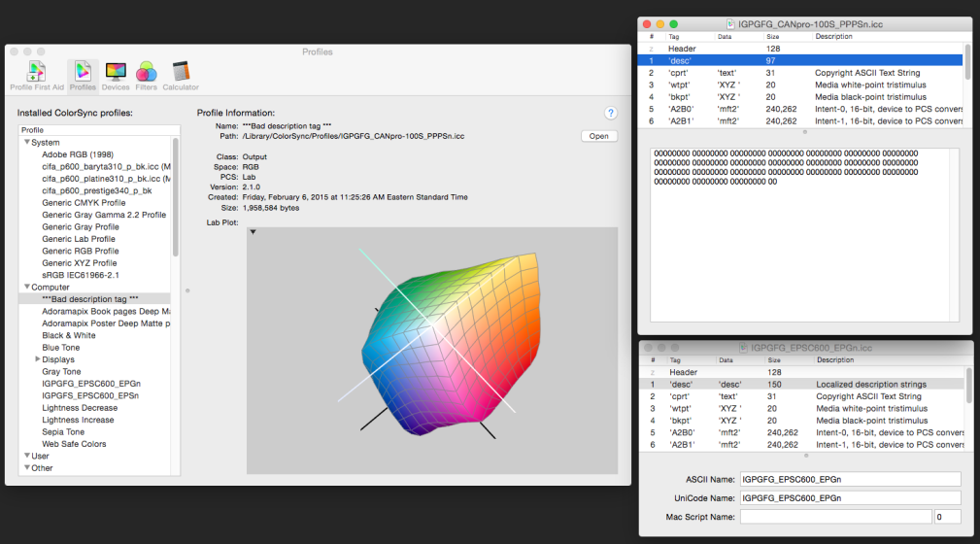
Task: Select 'desc' tag row in CANpro window
Action: point(800,60)
